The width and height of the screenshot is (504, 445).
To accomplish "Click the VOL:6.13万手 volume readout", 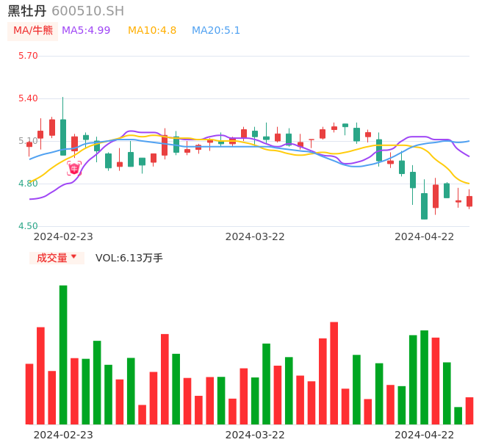I will pos(129,258).
